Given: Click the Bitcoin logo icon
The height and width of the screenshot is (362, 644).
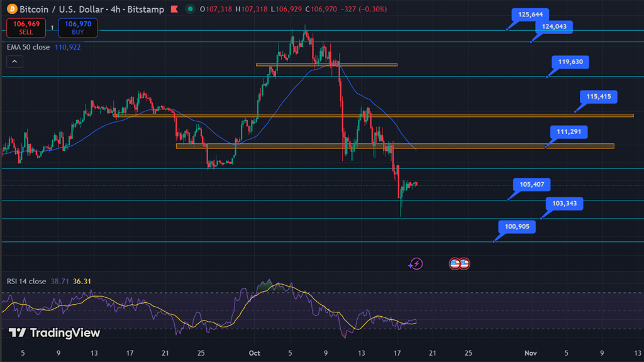Looking at the screenshot, I should point(11,9).
